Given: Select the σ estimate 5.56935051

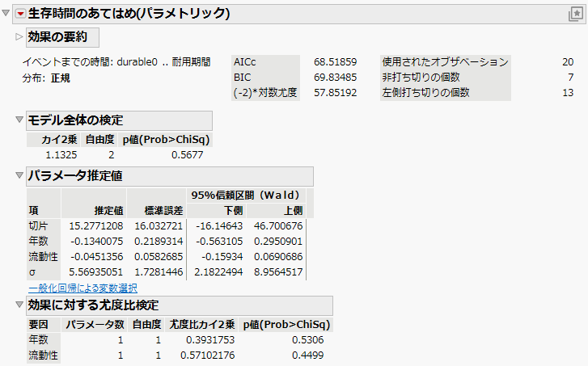Looking at the screenshot, I should (x=96, y=272).
